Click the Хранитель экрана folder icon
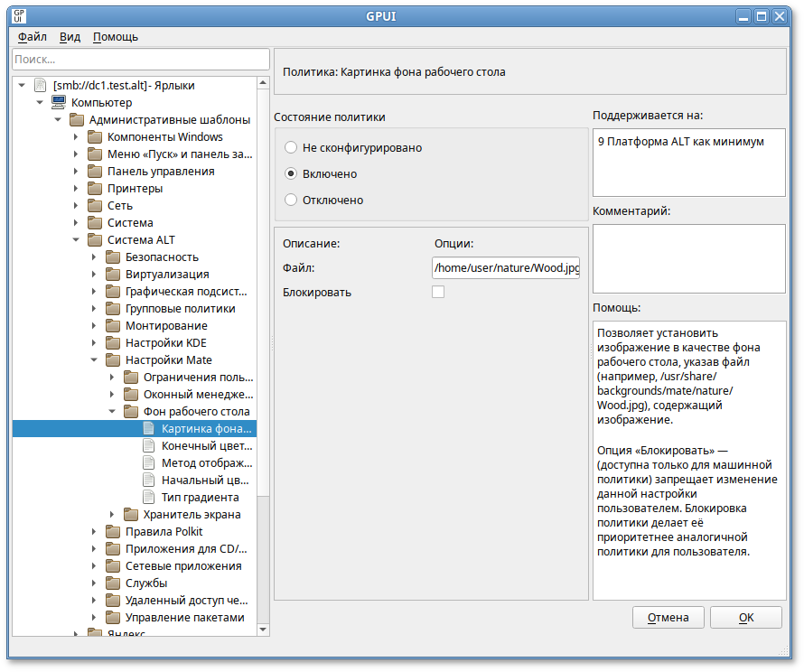The width and height of the screenshot is (804, 672). tap(131, 515)
